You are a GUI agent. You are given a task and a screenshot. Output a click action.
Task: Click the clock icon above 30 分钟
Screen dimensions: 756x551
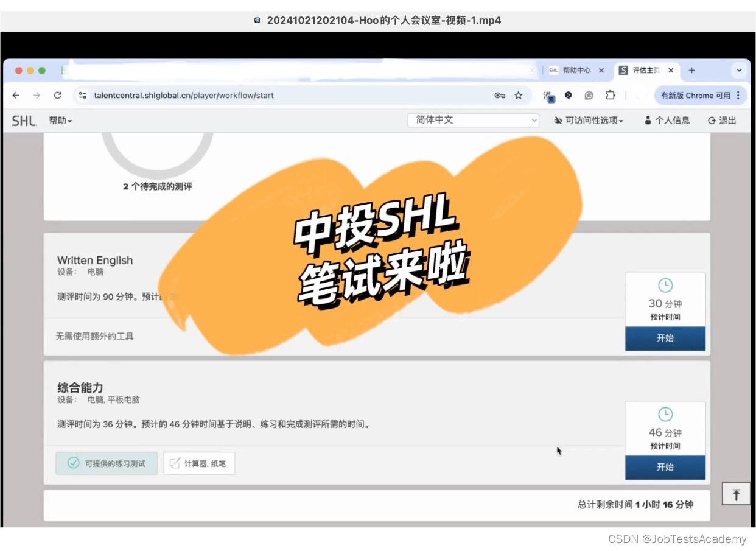(665, 285)
